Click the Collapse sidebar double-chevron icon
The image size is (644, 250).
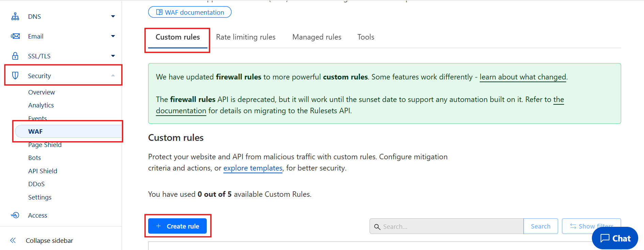tap(13, 240)
